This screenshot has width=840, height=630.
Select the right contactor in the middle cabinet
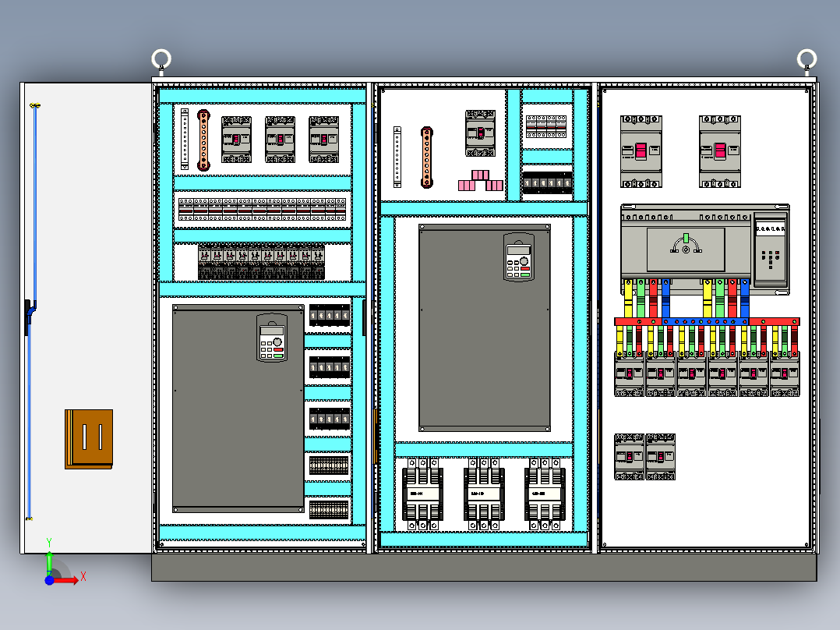click(545, 494)
